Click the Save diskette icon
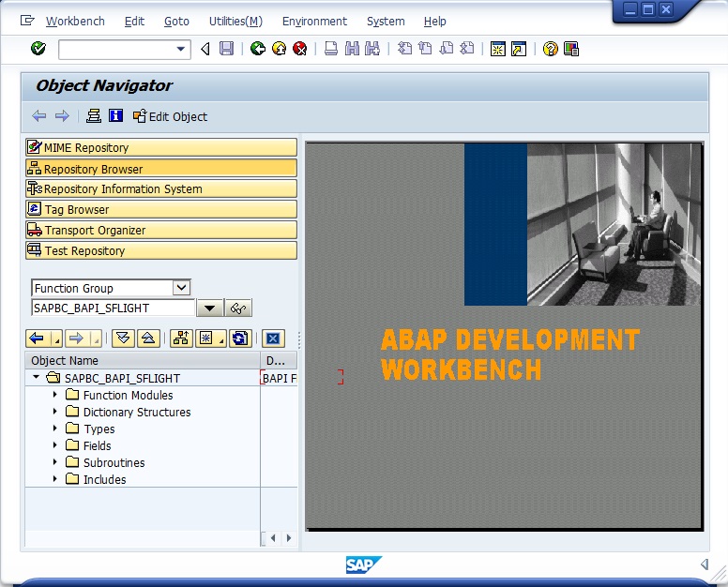 click(227, 48)
